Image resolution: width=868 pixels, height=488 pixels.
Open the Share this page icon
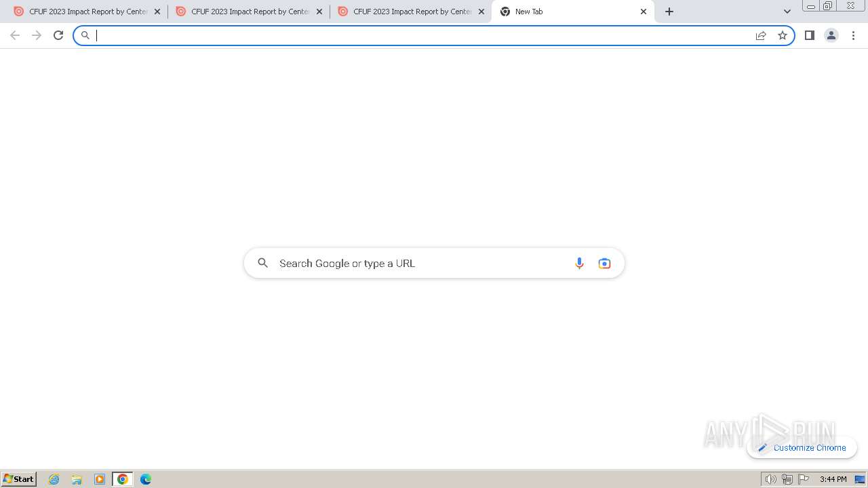point(761,35)
